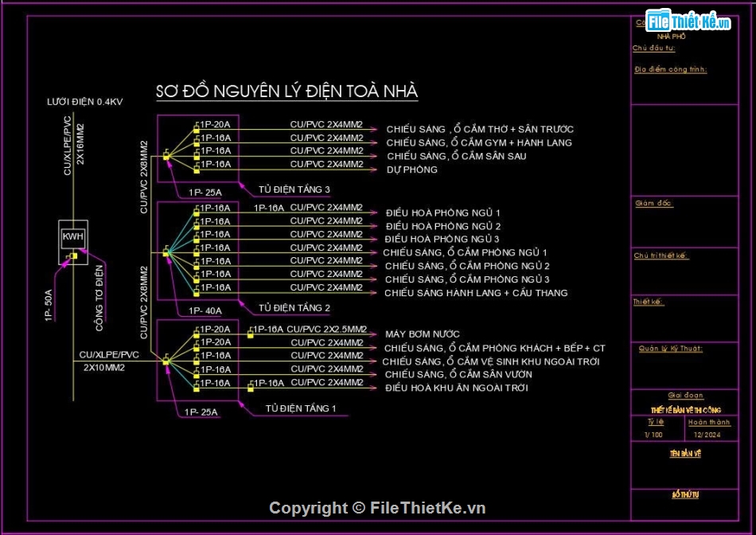Click breaker symbol on HÀNH LANG + CẦU THANG line
The image size is (756, 535).
point(197,292)
